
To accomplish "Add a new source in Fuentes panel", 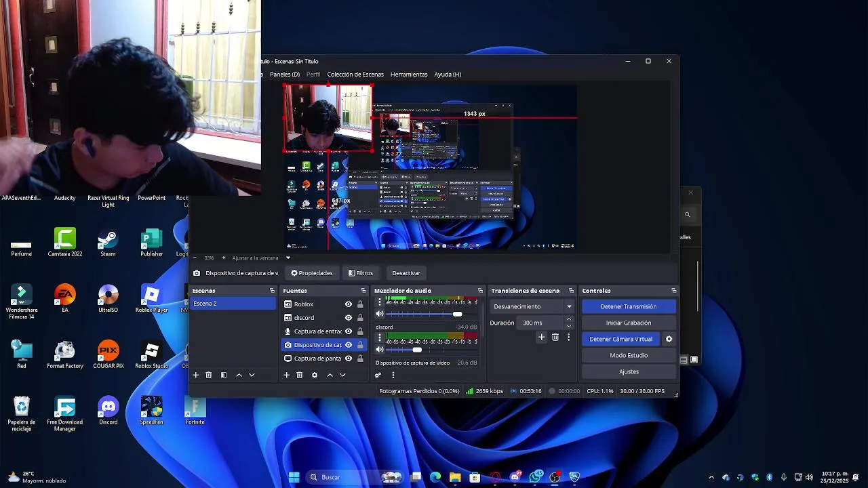I will pos(287,375).
